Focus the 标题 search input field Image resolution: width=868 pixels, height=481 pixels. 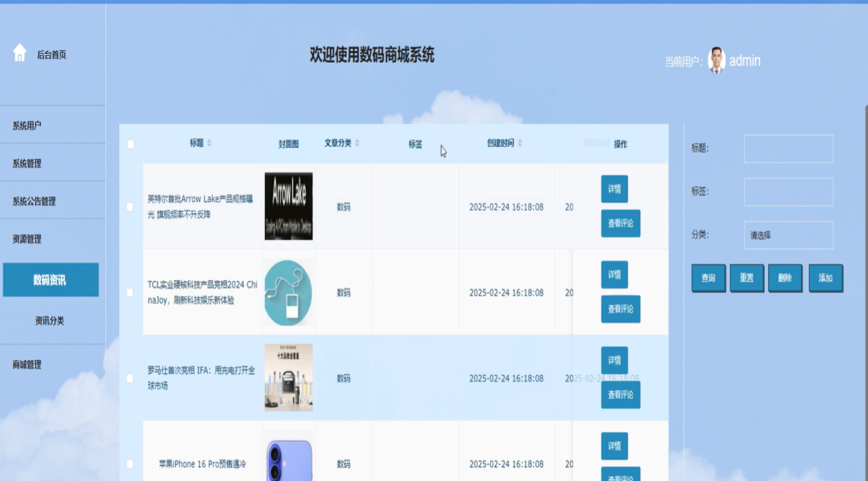point(789,149)
